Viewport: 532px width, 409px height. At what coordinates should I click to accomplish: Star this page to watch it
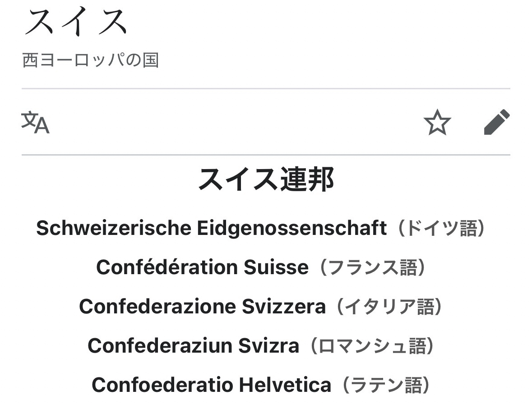pyautogui.click(x=437, y=123)
